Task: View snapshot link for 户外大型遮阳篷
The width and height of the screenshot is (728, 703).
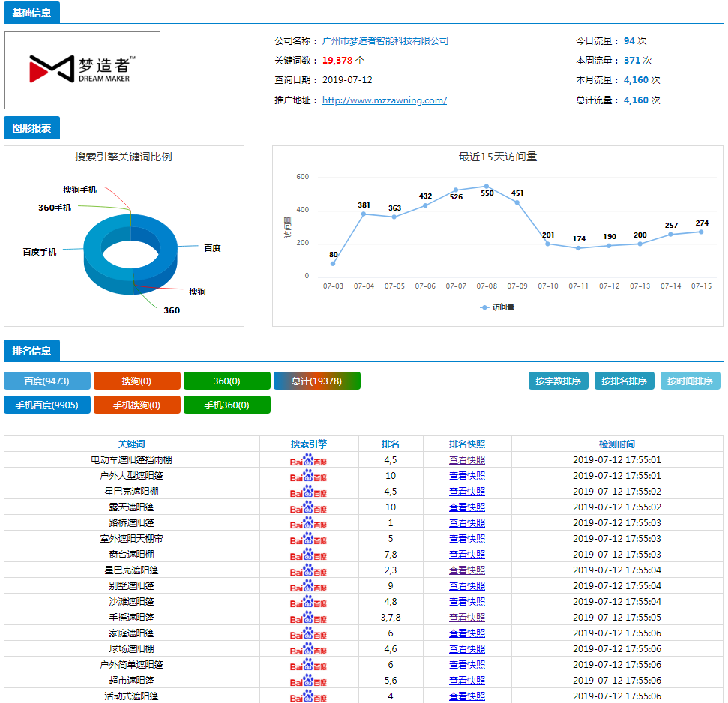Action: [466, 476]
